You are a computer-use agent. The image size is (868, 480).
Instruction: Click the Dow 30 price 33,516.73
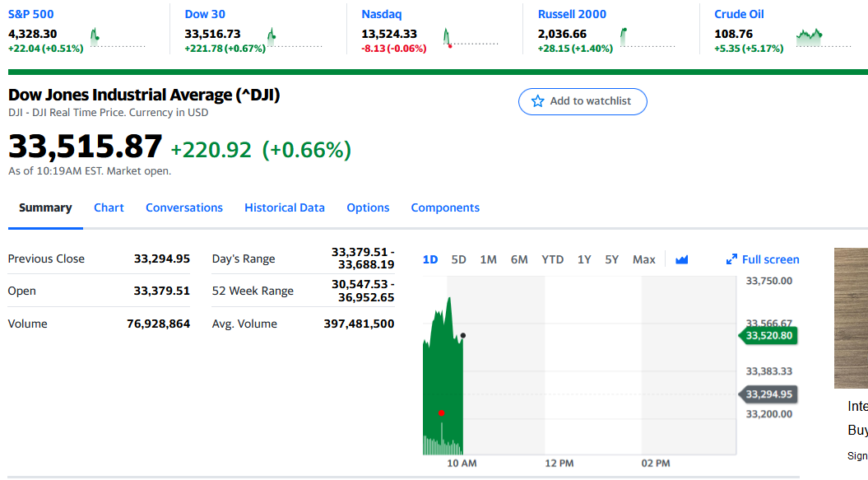tap(212, 34)
